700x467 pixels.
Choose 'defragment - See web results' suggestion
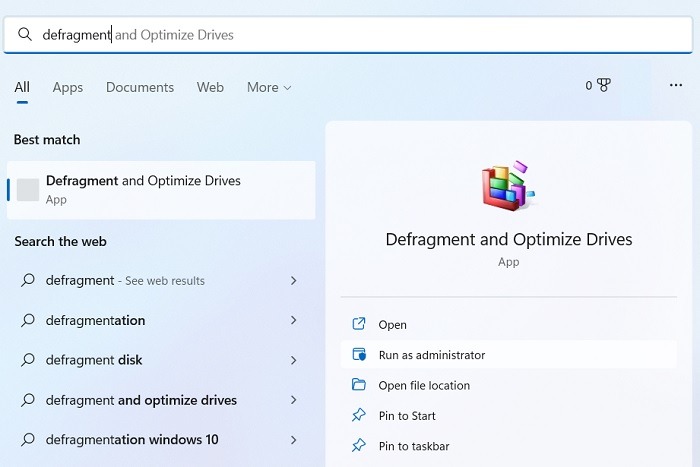click(x=161, y=280)
